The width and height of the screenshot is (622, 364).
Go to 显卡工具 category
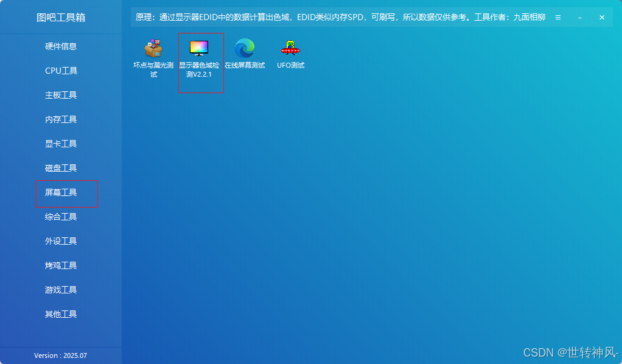point(61,144)
